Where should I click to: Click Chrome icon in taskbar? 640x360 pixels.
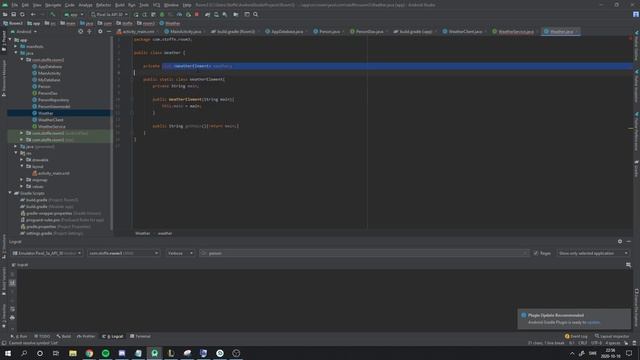click(89, 353)
